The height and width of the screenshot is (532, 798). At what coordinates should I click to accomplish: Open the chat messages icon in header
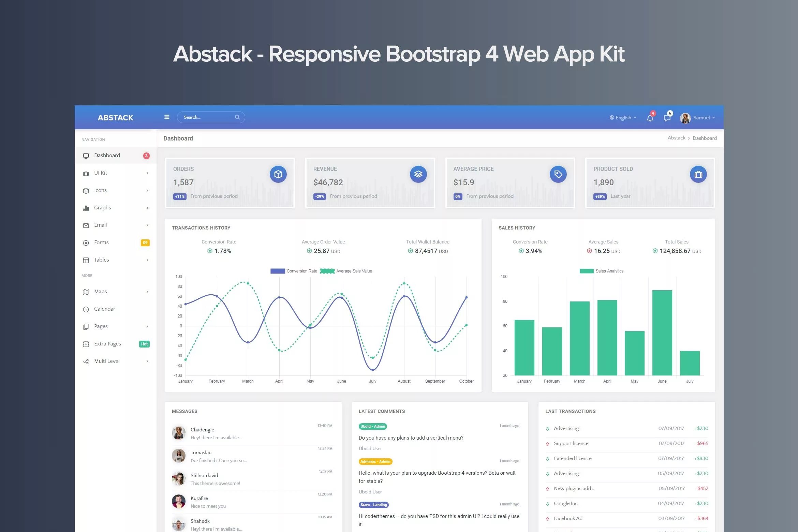click(667, 118)
